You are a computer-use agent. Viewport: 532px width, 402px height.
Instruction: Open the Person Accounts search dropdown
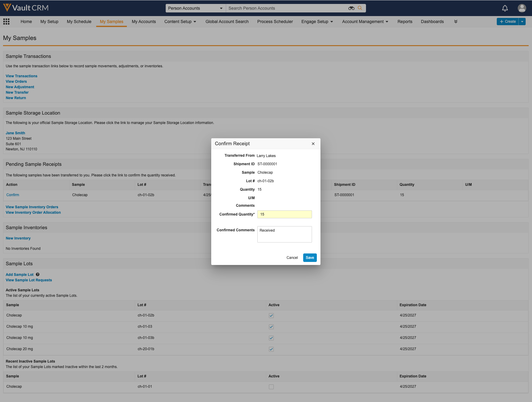(195, 8)
